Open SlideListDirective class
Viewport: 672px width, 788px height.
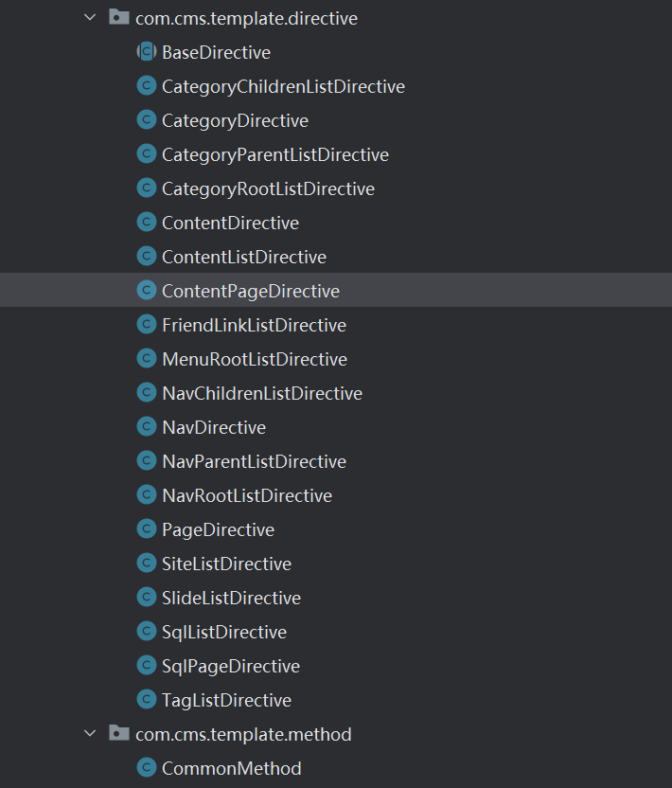pyautogui.click(x=232, y=598)
